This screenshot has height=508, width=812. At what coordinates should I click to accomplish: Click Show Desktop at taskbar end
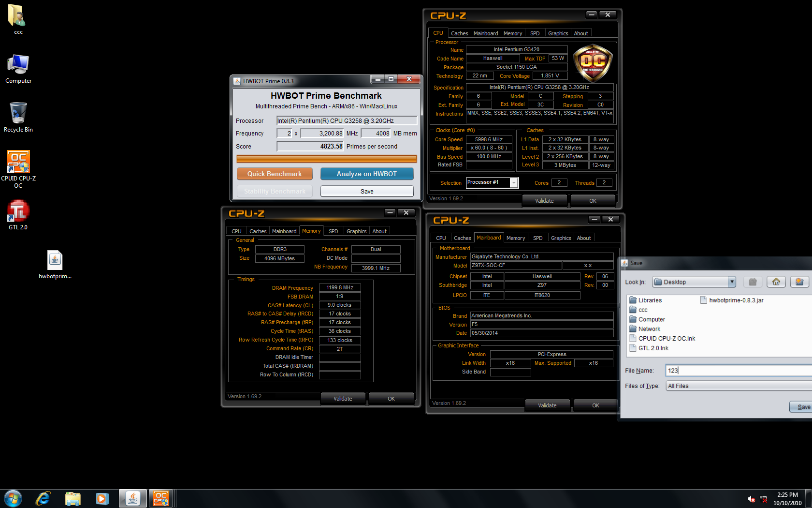(x=808, y=498)
